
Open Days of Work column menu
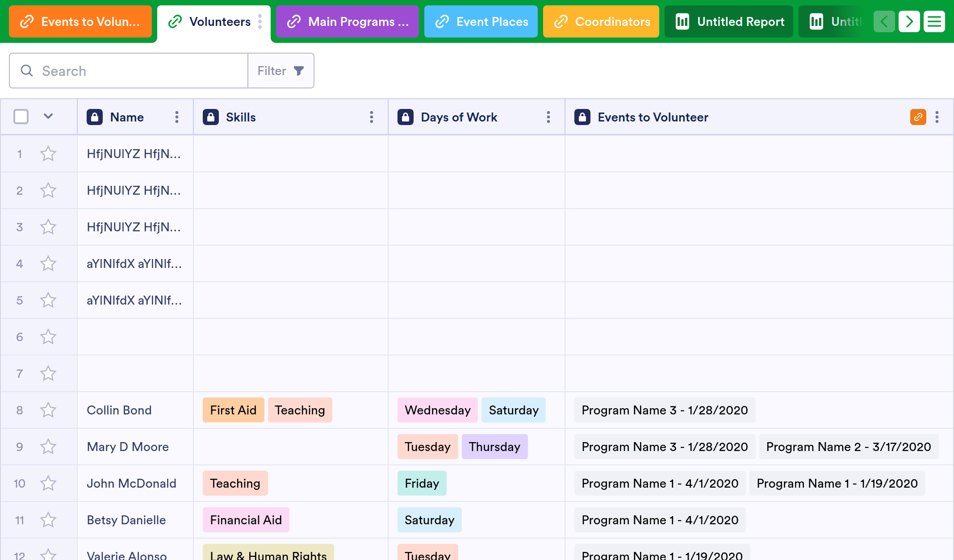tap(548, 117)
